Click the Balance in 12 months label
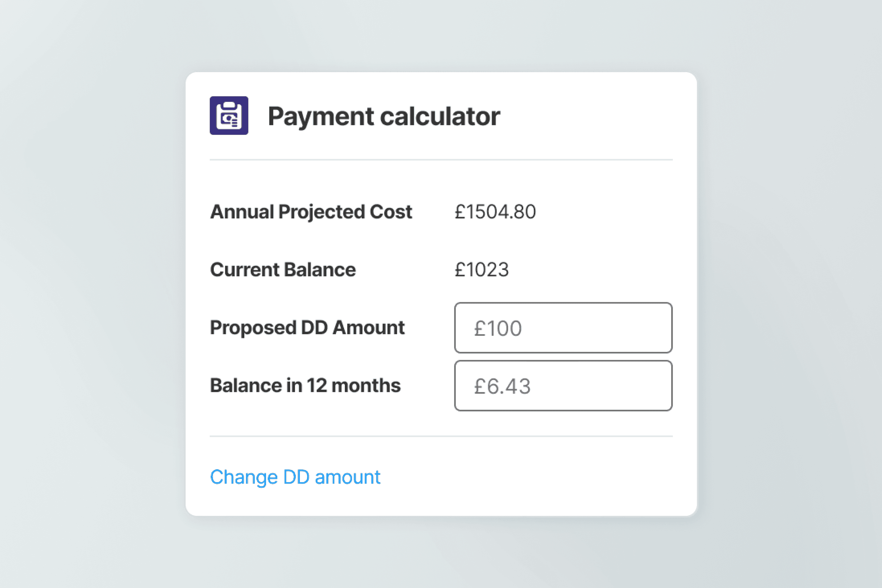 [x=305, y=385]
